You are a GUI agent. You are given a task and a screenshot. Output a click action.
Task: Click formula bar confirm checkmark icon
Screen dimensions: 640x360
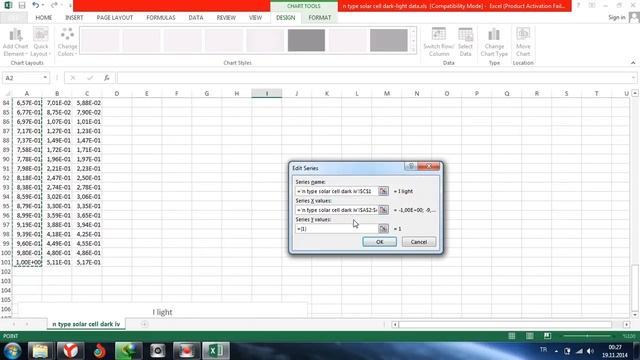[90, 78]
